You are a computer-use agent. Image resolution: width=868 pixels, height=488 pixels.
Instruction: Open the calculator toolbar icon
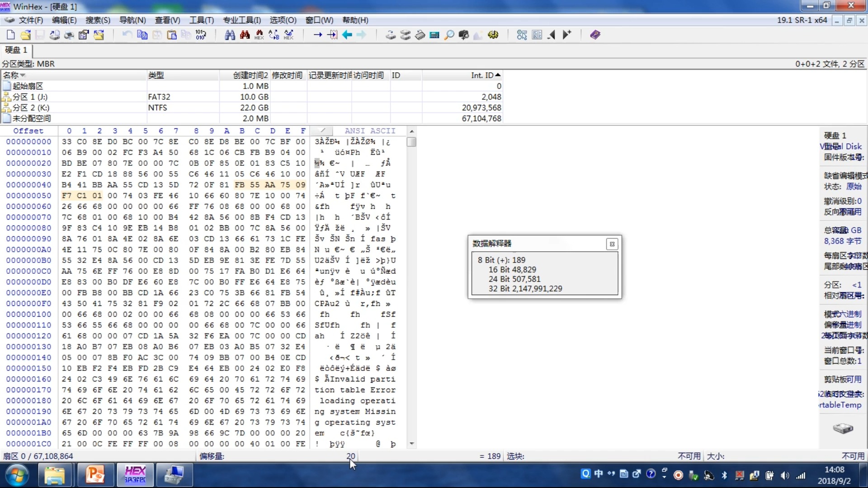(434, 35)
